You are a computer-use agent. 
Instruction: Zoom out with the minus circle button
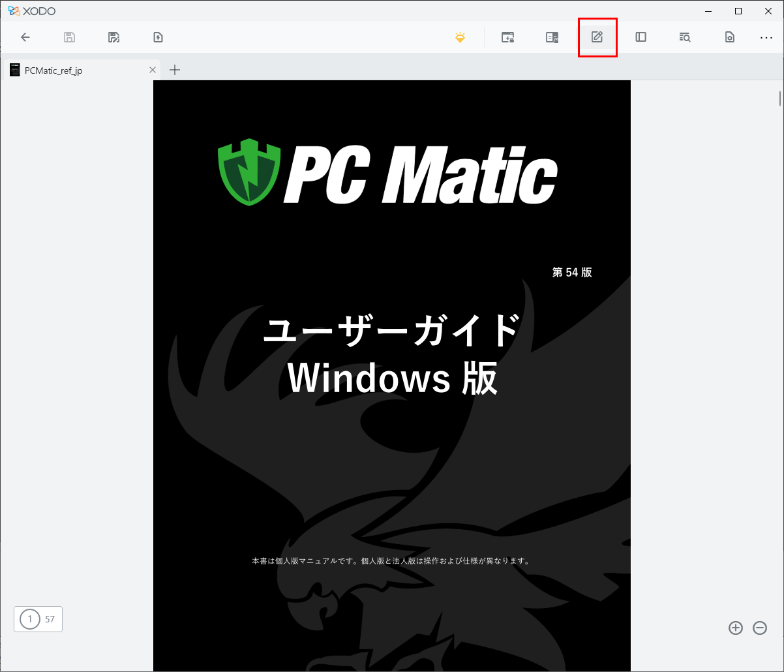click(760, 628)
